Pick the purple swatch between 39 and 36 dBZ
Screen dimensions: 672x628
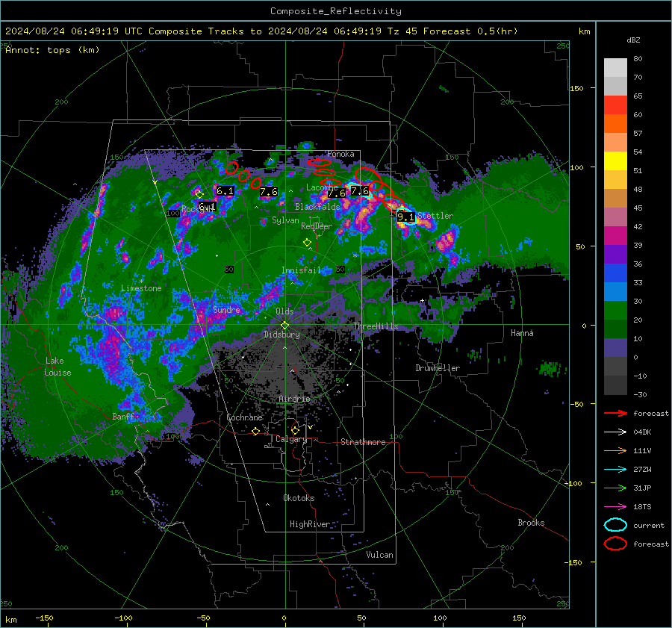[x=615, y=254]
